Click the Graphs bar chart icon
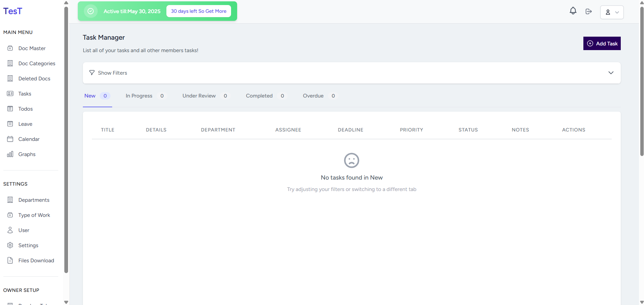Image resolution: width=644 pixels, height=305 pixels. coord(10,154)
